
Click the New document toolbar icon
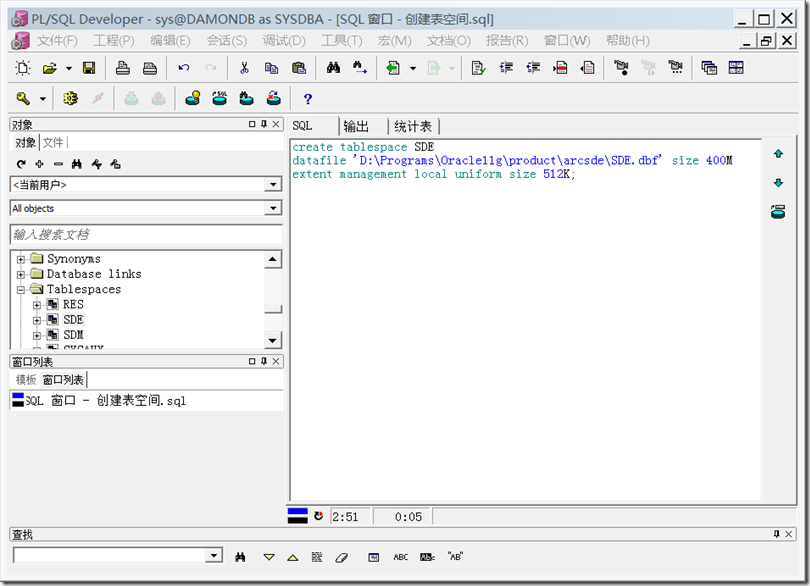click(22, 68)
